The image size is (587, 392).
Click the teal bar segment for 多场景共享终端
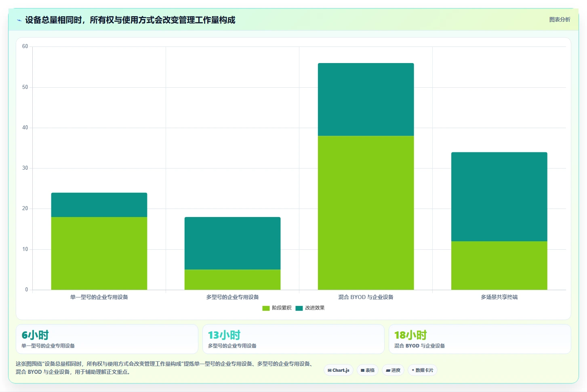click(x=499, y=197)
